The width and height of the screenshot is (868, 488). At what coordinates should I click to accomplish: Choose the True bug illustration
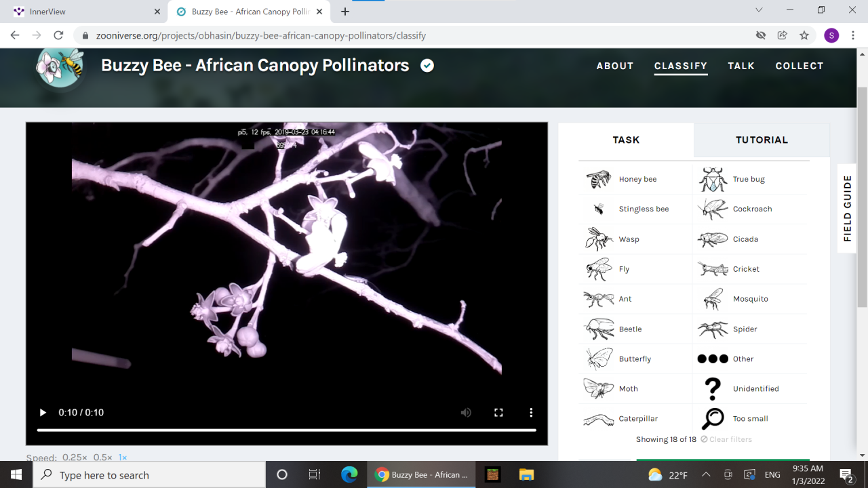pyautogui.click(x=713, y=180)
